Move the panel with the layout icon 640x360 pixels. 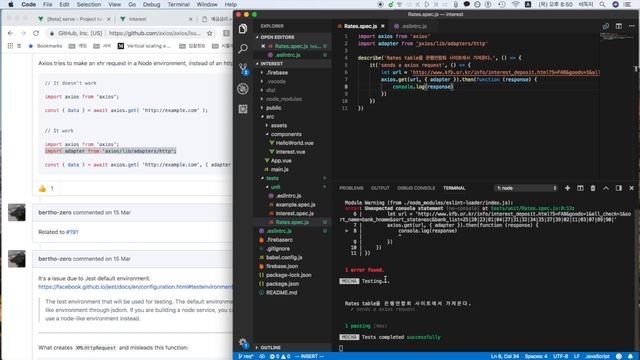coord(619,188)
